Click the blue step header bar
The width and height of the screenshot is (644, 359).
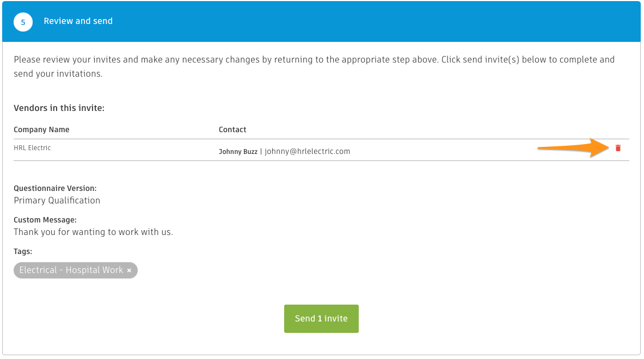(x=321, y=21)
